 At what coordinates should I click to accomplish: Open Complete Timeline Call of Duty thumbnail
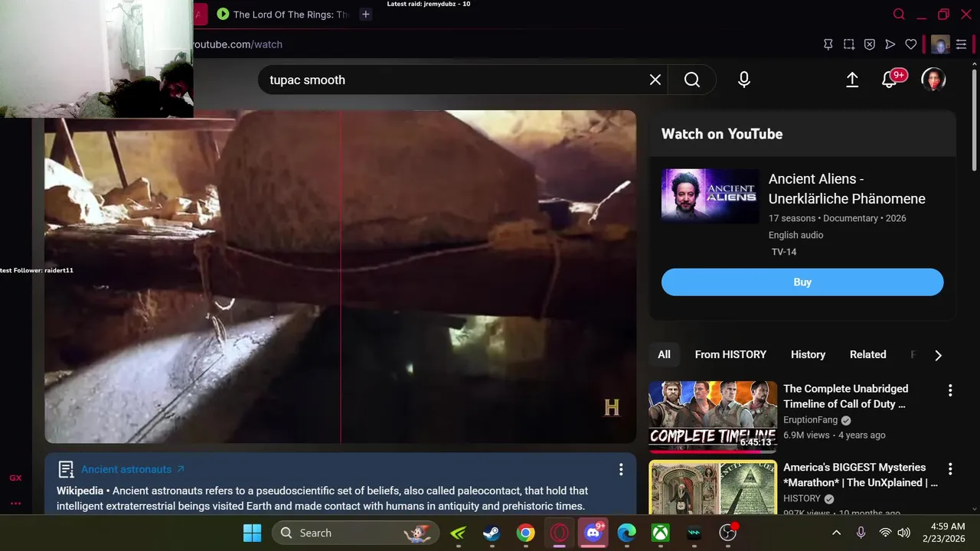(713, 417)
